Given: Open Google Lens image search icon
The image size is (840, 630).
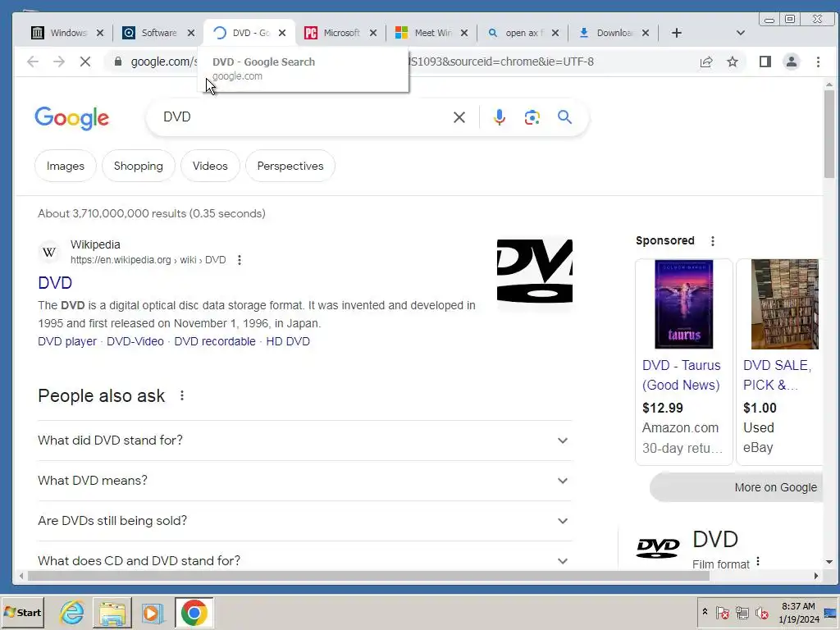Looking at the screenshot, I should click(532, 117).
